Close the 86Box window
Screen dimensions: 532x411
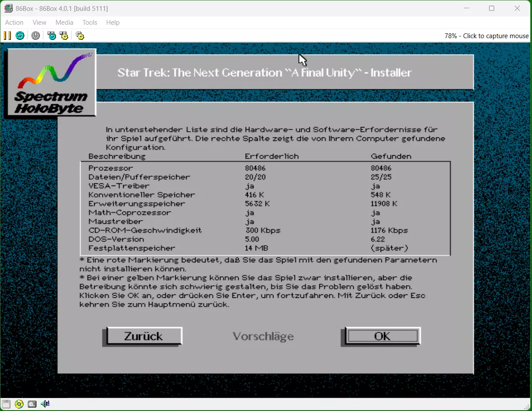click(x=517, y=8)
